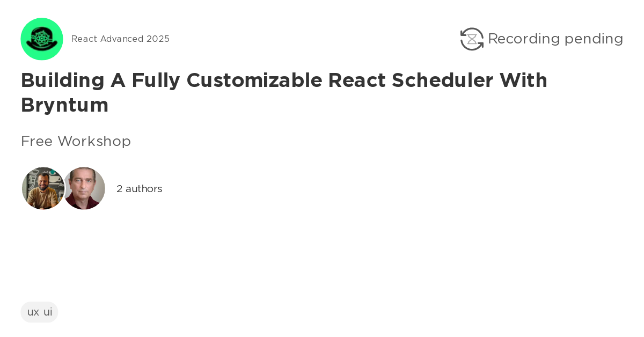Select the React atom symbol in the green circle
The height and width of the screenshot is (337, 644).
tap(42, 39)
